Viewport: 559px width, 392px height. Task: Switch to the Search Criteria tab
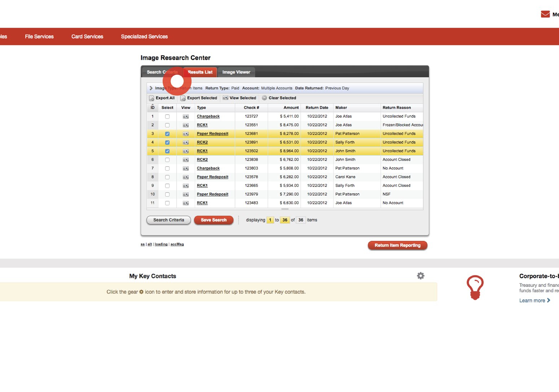click(x=162, y=72)
